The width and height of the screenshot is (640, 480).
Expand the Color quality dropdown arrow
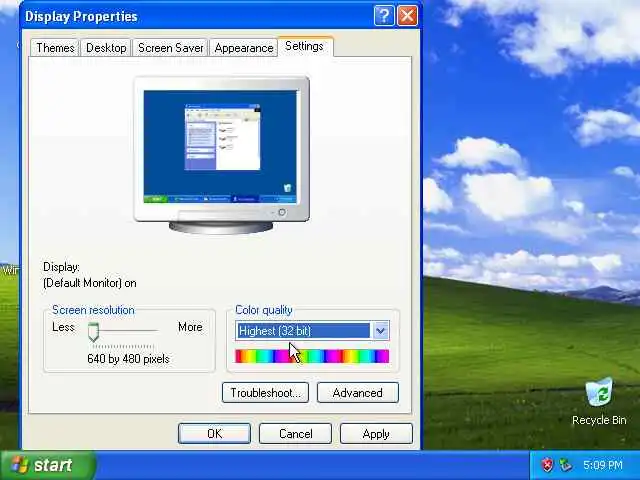click(x=380, y=331)
